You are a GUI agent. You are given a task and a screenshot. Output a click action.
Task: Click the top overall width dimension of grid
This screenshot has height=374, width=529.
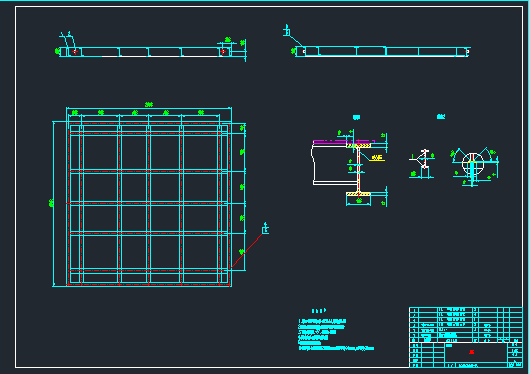pos(149,106)
